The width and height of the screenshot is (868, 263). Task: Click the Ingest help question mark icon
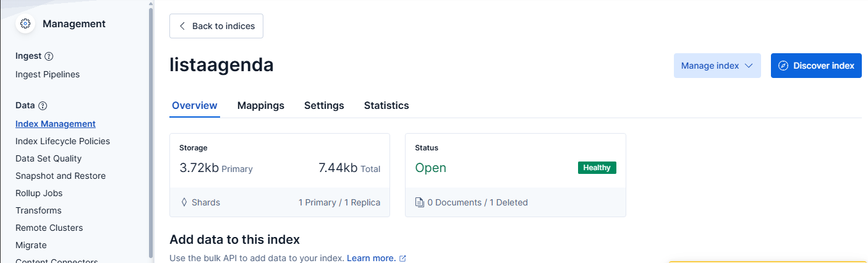pos(49,56)
